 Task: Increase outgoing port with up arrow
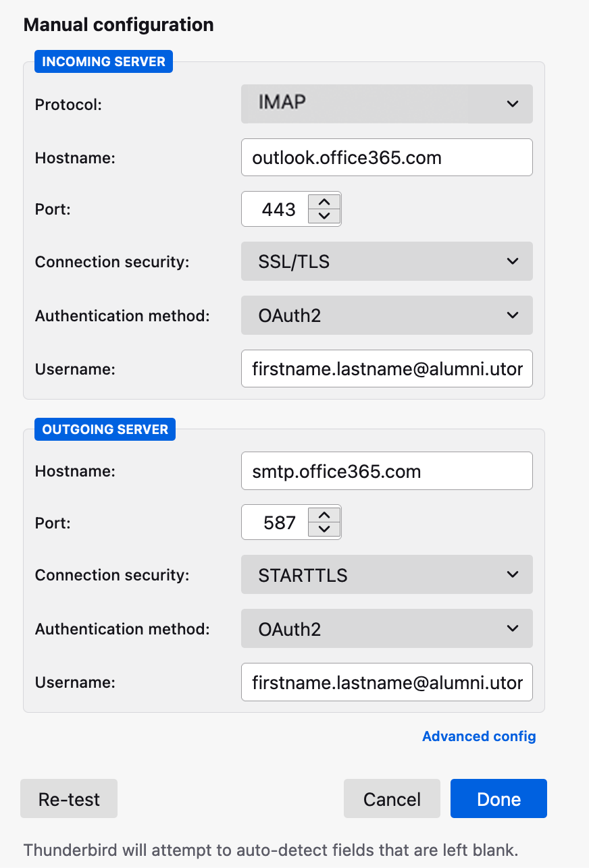pyautogui.click(x=324, y=515)
